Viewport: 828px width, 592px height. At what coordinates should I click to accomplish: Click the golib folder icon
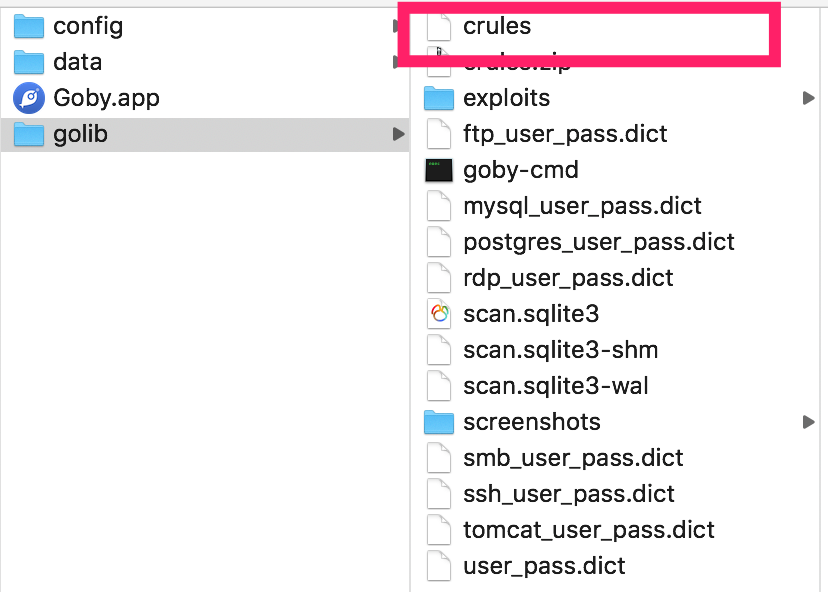coord(29,134)
